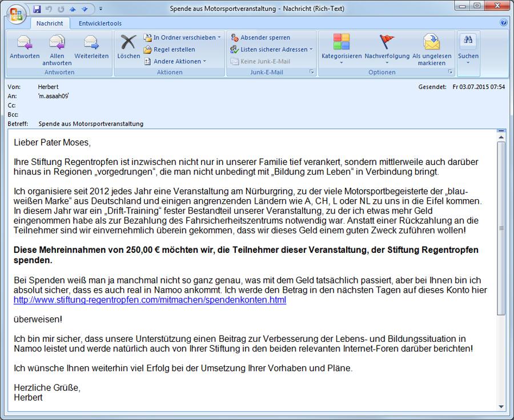Expand the Nachverfolgung dropdown arrow
The height and width of the screenshot is (420, 514).
(x=387, y=63)
